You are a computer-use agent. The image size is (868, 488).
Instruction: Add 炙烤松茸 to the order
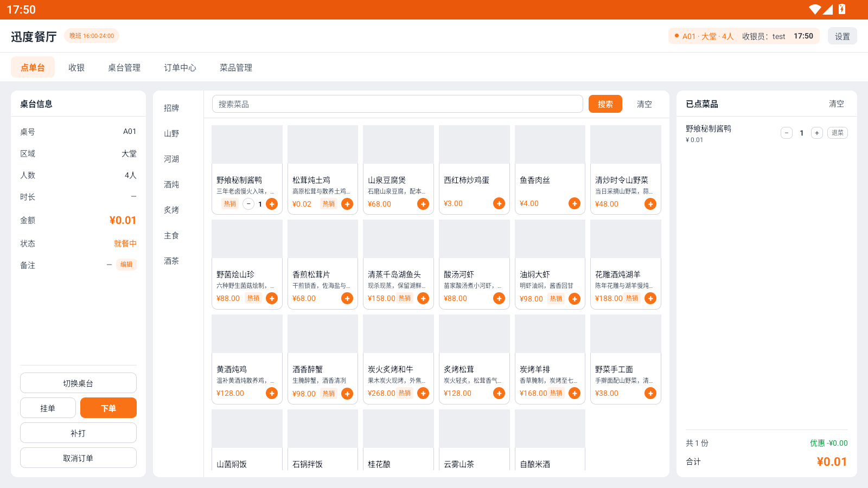(x=499, y=393)
